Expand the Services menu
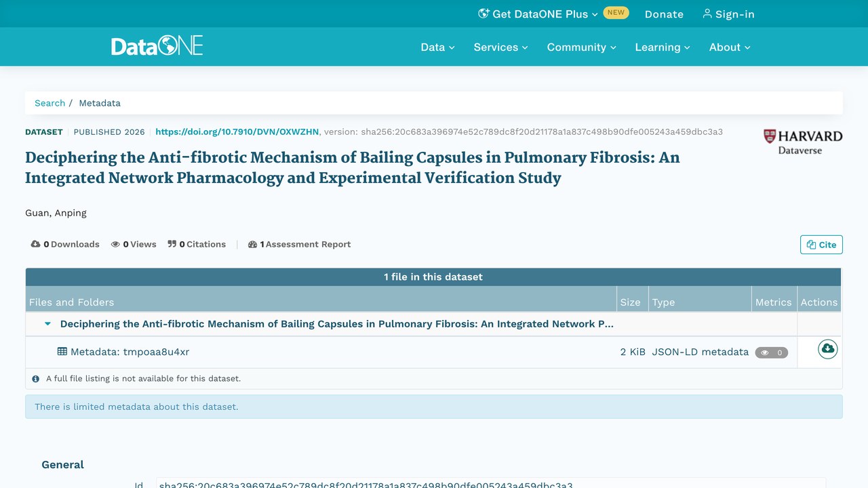The image size is (868, 488). 500,47
